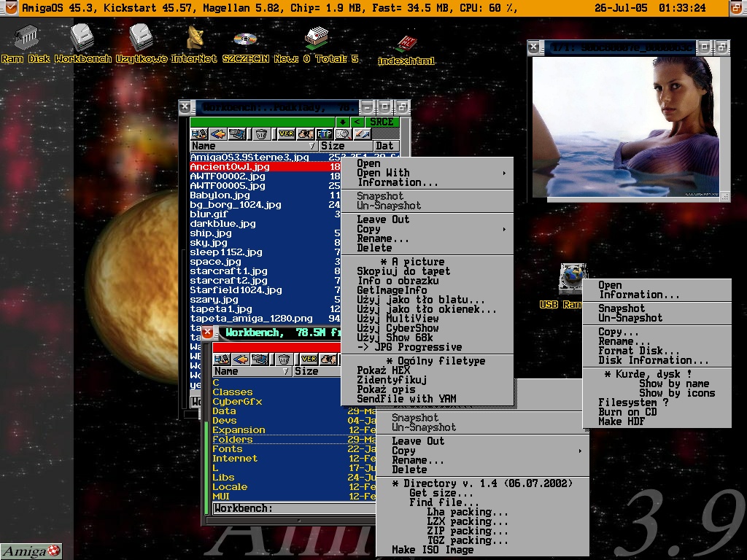Click Name column sort arrow in Workbench lister
The width and height of the screenshot is (747, 560).
tap(286, 371)
